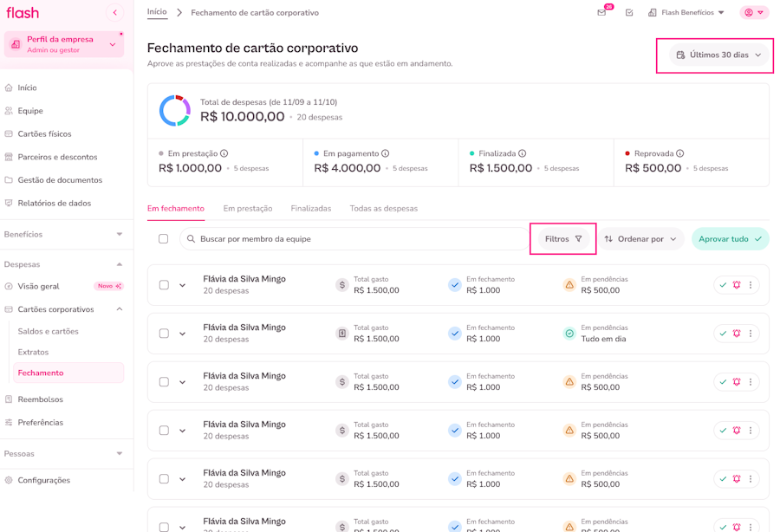The height and width of the screenshot is (532, 780).
Task: Click the Aprovar tudo button
Action: coord(730,239)
